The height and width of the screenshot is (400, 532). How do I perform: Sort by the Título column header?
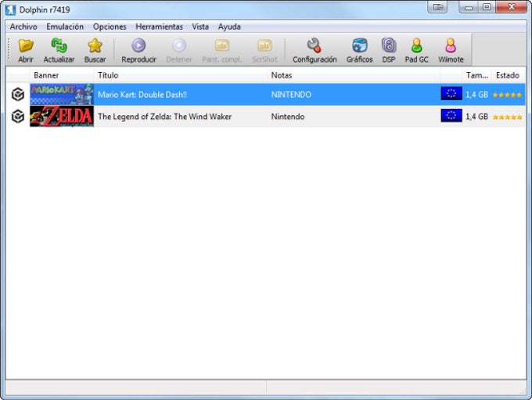(x=180, y=75)
